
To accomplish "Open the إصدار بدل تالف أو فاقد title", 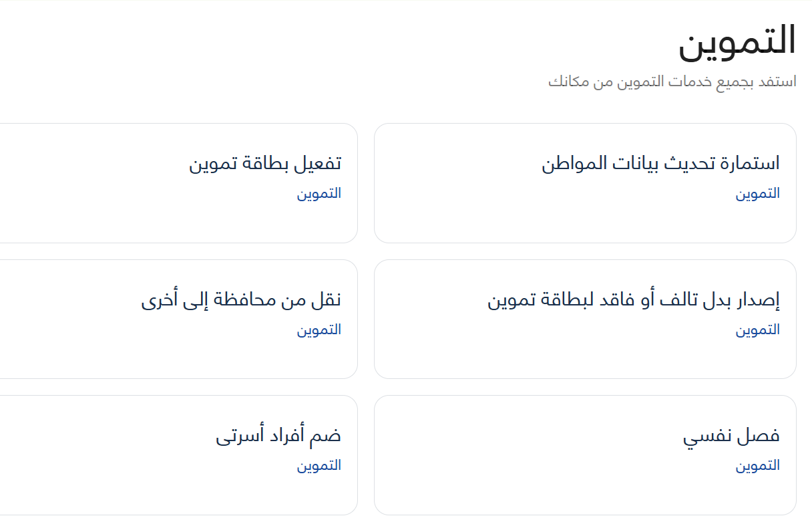I will coord(634,300).
